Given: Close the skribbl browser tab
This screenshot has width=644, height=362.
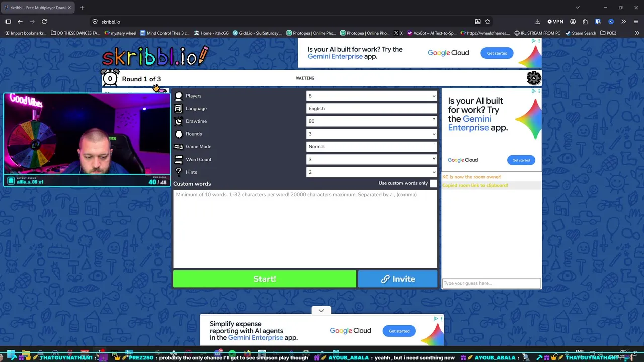Looking at the screenshot, I should click(x=69, y=8).
